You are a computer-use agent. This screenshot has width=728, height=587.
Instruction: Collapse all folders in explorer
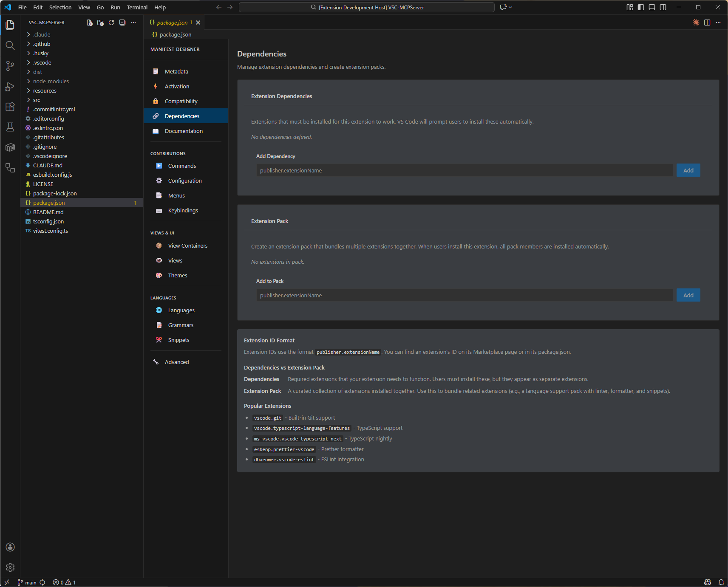click(x=122, y=23)
